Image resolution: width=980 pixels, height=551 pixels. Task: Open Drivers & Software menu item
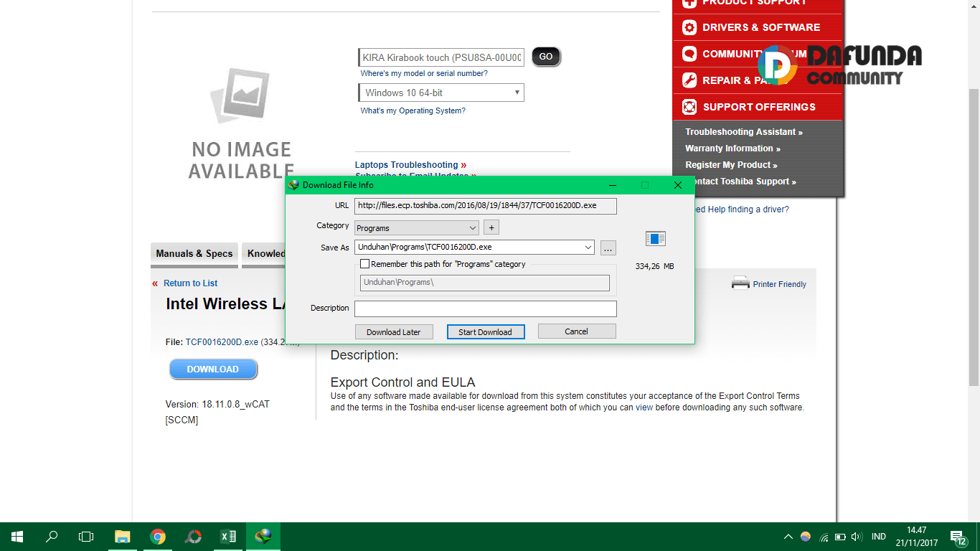760,27
